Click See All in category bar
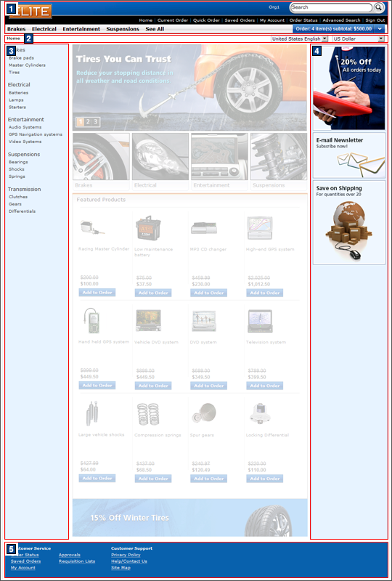 coord(155,29)
